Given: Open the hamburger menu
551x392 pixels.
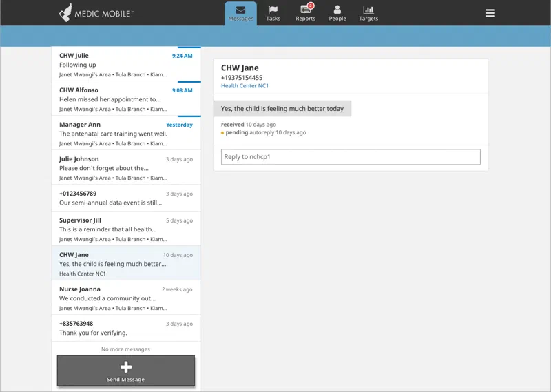Looking at the screenshot, I should 490,13.
